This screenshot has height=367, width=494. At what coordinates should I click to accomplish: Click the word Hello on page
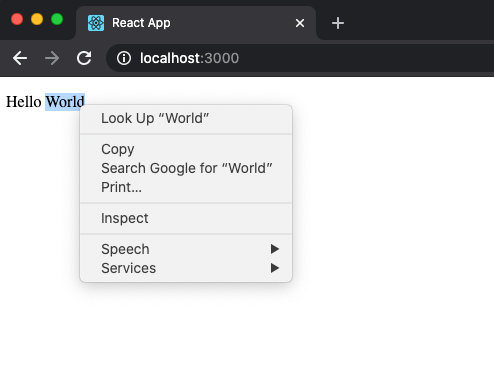23,102
